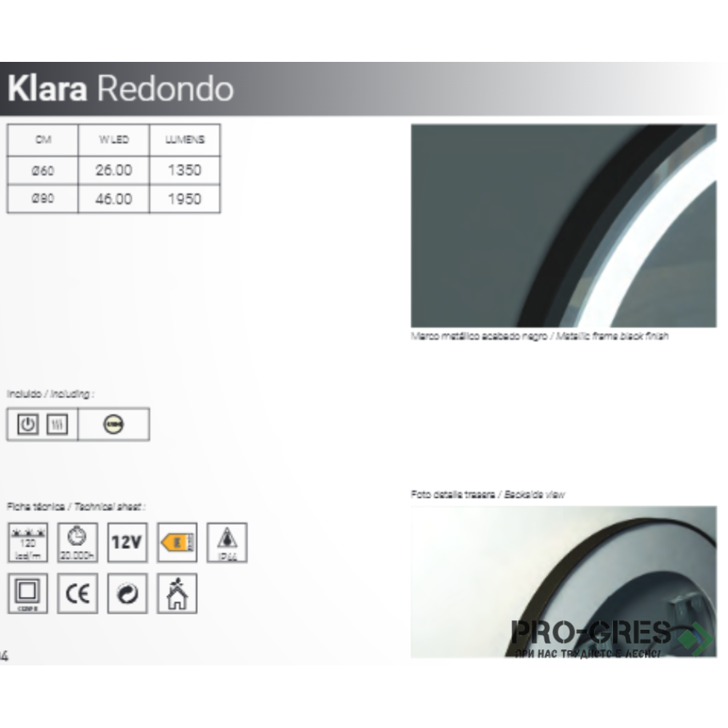This screenshot has width=728, height=728.
Task: Click the 1350 lumens cell
Action: click(185, 170)
